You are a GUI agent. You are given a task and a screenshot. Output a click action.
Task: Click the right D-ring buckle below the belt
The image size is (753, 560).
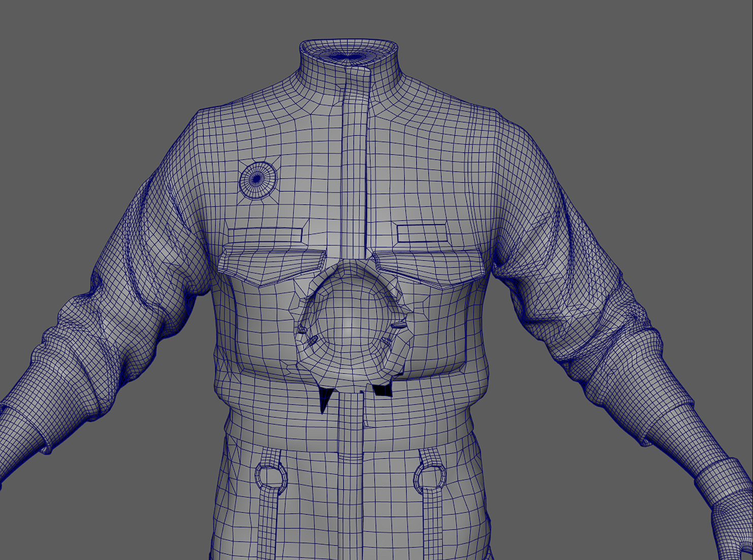[430, 476]
